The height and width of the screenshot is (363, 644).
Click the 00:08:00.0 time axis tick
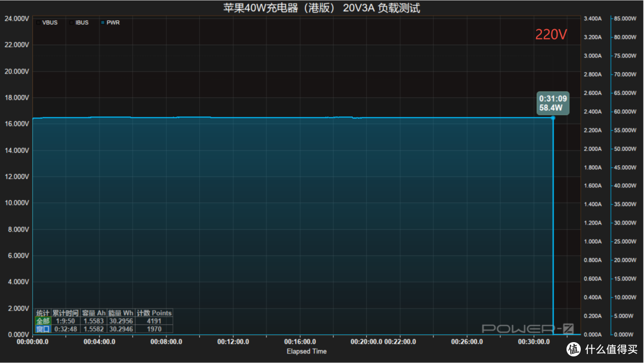pyautogui.click(x=166, y=342)
